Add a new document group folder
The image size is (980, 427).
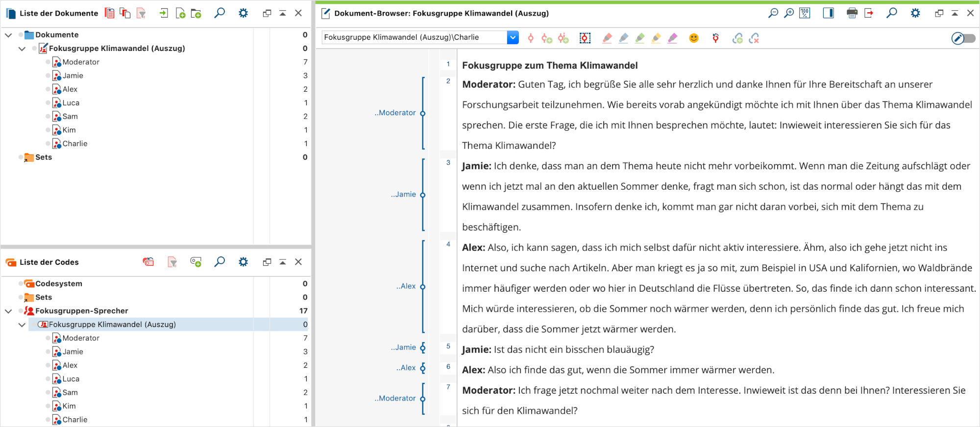coord(196,13)
